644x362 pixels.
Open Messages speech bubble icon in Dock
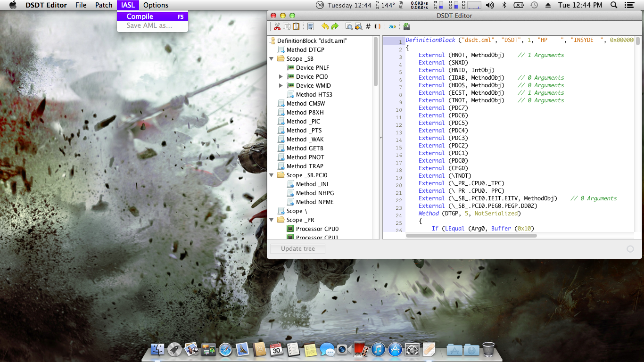tap(327, 349)
